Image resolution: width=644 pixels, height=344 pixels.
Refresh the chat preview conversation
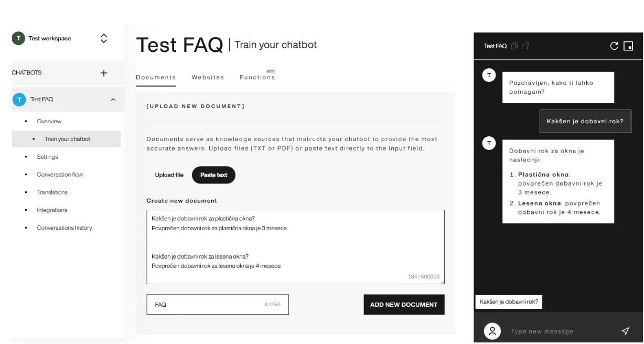tap(614, 46)
